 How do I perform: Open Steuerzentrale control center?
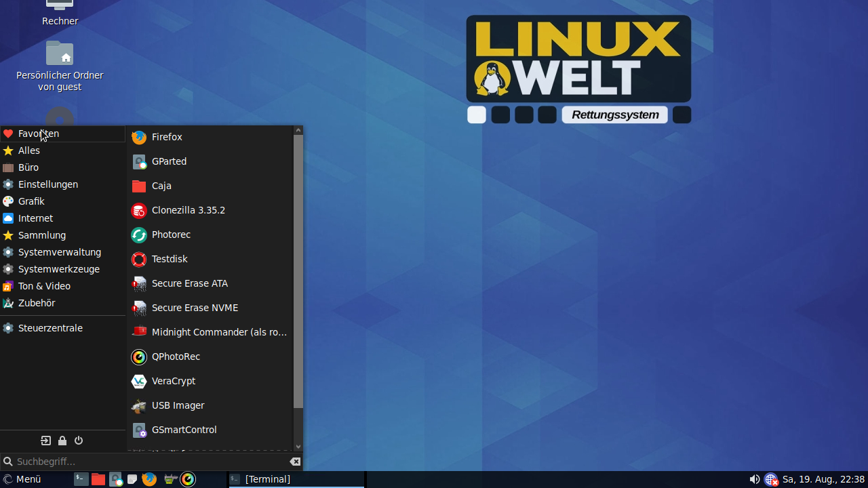tap(50, 328)
